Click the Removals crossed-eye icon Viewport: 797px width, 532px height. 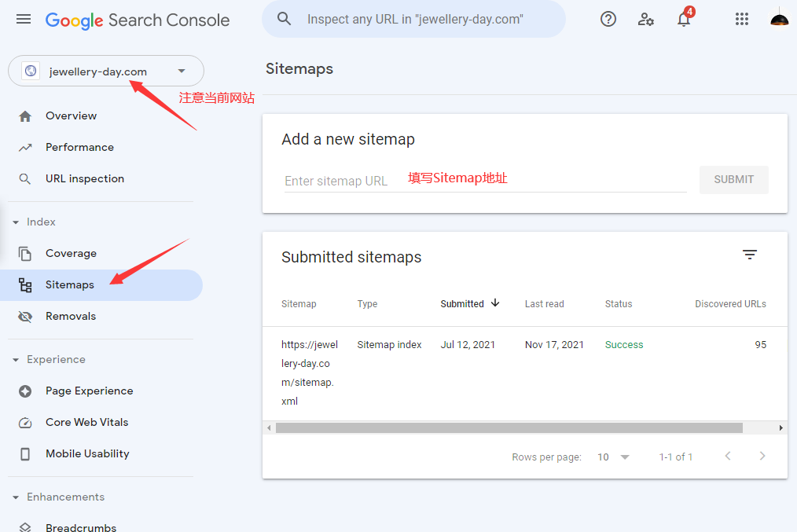click(25, 317)
